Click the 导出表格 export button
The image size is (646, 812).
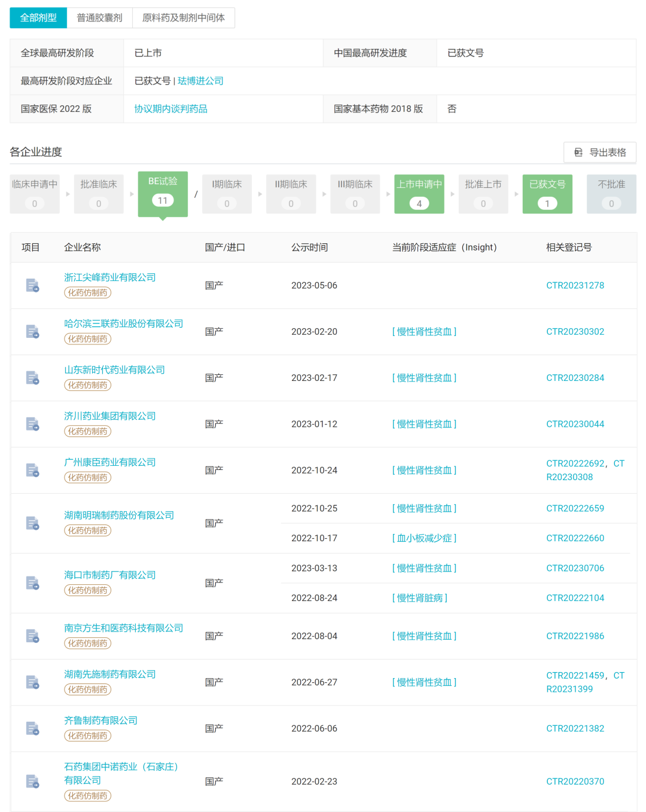coord(600,152)
